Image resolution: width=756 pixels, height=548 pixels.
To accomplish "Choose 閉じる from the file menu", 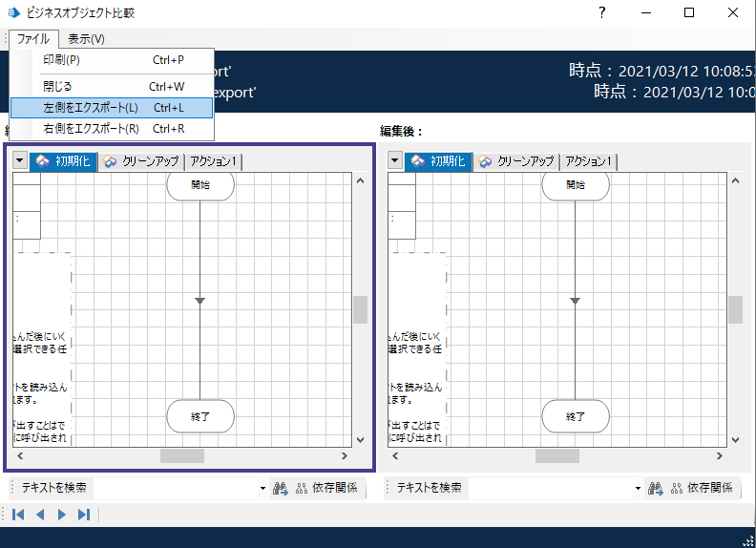I will click(112, 86).
